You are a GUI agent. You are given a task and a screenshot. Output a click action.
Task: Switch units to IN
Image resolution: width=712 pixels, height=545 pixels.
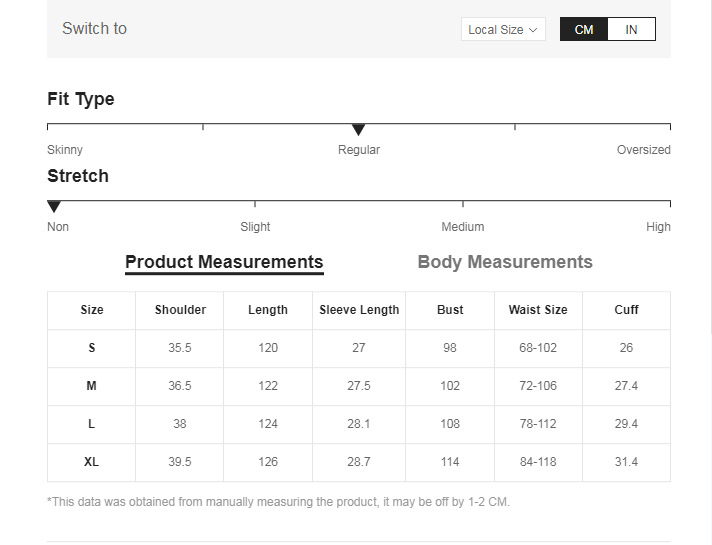632,29
